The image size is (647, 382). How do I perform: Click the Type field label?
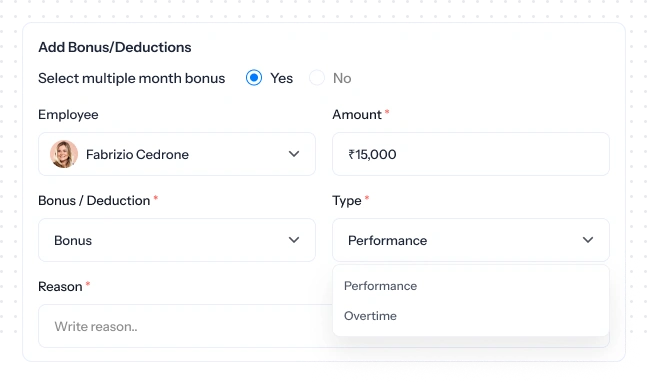pyautogui.click(x=347, y=201)
